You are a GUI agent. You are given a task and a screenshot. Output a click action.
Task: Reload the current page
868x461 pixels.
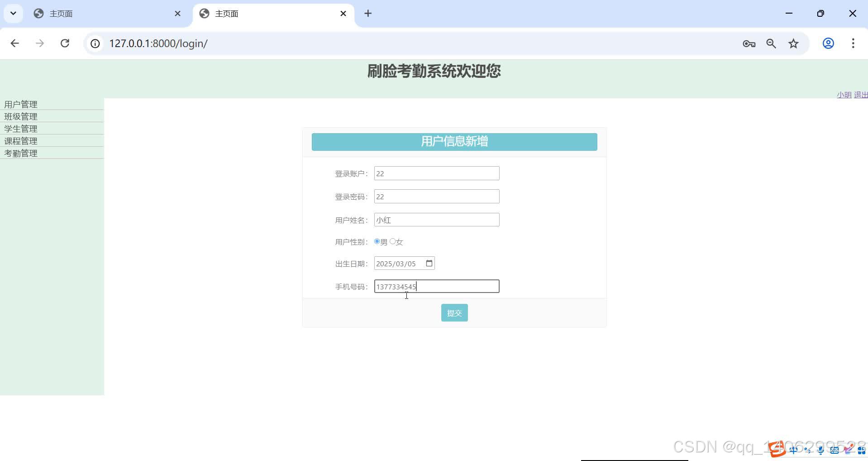pos(65,43)
